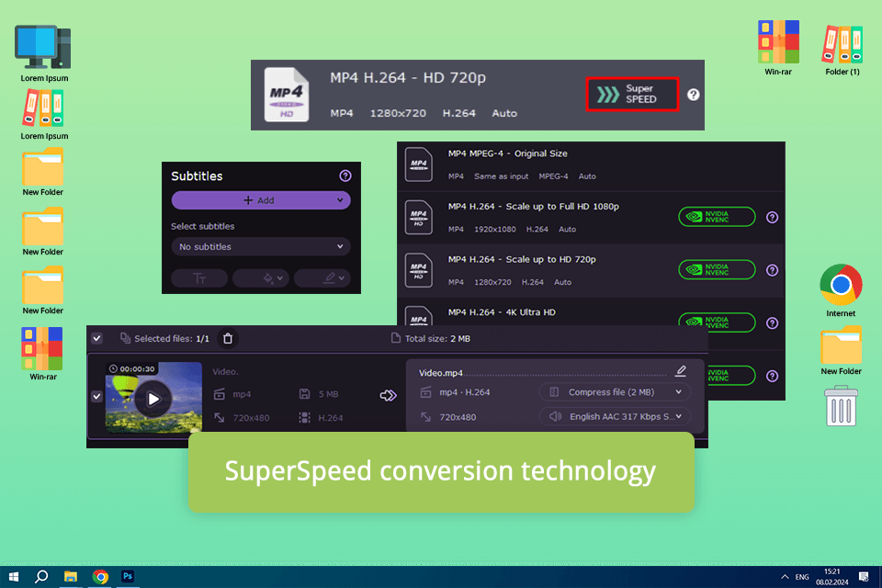Edit output name with pencil icon
Viewport: 882px width, 588px height.
(681, 370)
